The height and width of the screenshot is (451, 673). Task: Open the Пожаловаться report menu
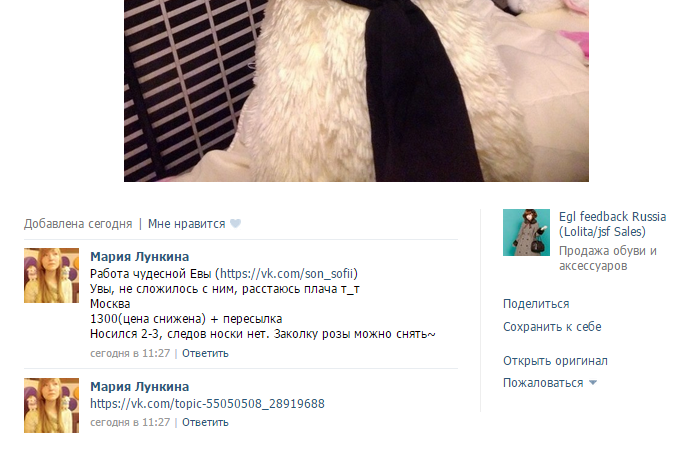pos(543,383)
